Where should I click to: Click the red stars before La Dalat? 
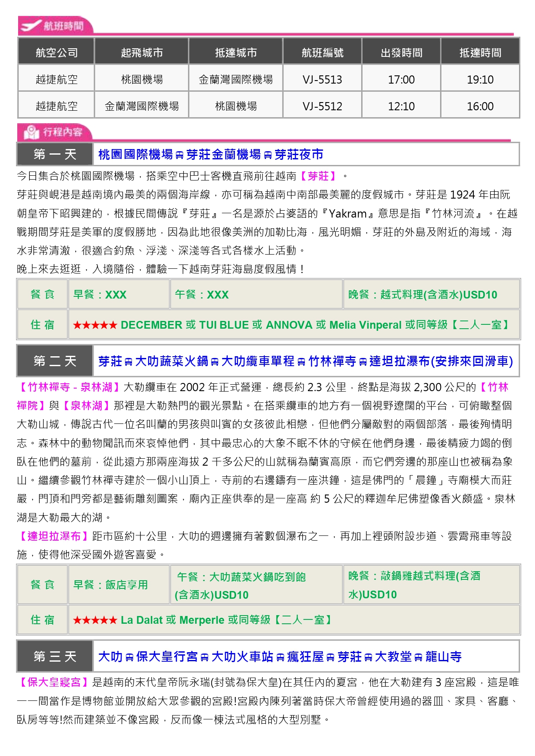pyautogui.click(x=95, y=620)
